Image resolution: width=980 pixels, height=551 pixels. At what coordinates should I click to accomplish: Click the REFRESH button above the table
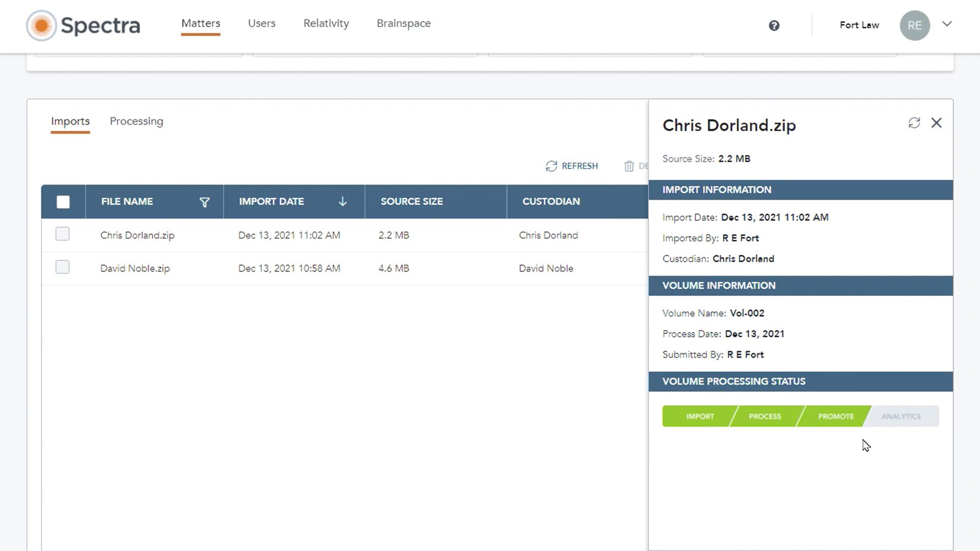pos(572,166)
